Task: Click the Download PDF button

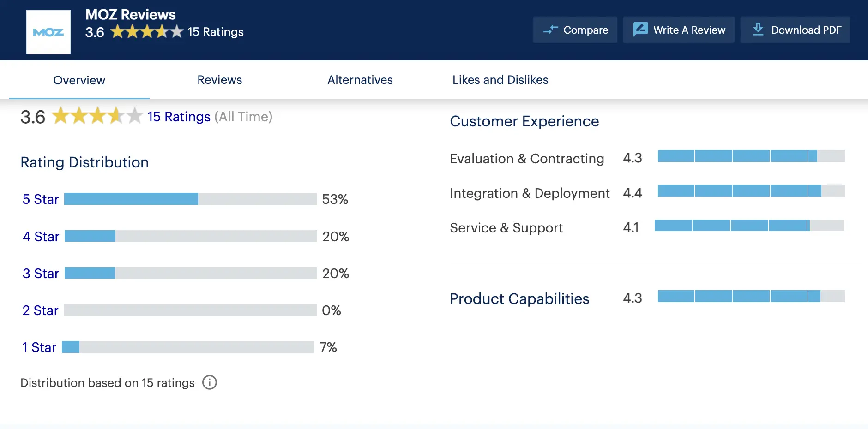Action: pyautogui.click(x=795, y=30)
